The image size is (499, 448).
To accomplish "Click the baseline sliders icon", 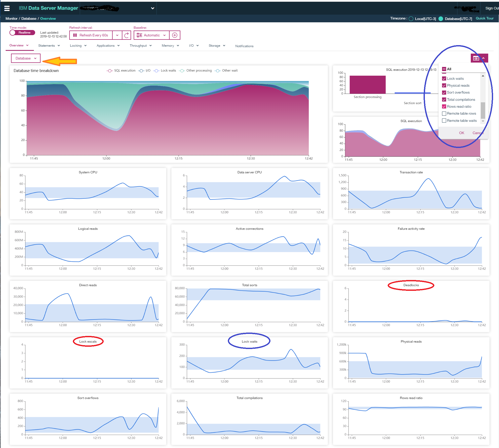I will coord(139,35).
